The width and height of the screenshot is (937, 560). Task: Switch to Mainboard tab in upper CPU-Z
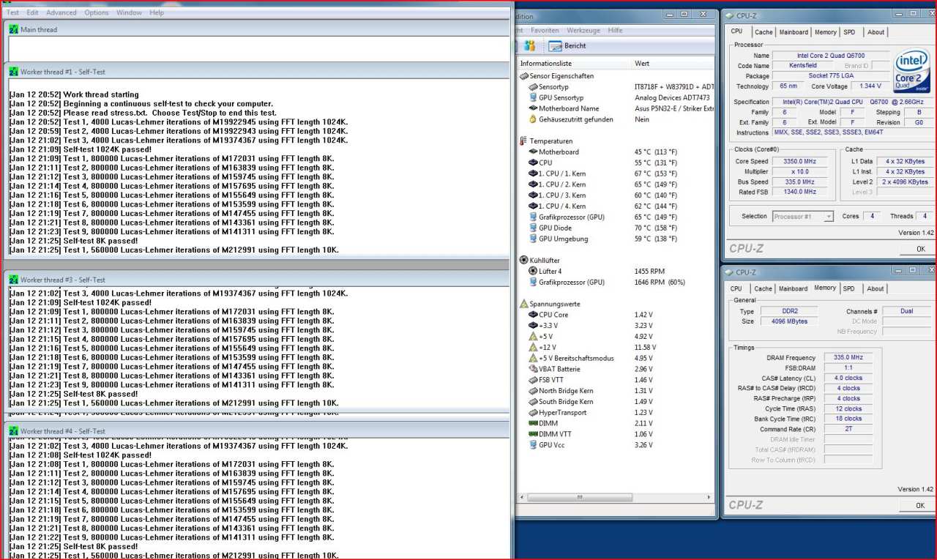pos(794,32)
